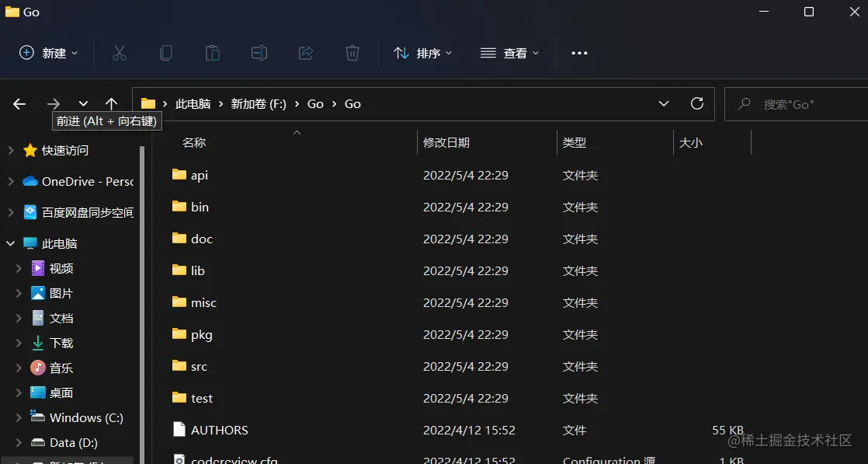Click the 55 KB size value
The height and width of the screenshot is (464, 868).
pyautogui.click(x=728, y=430)
